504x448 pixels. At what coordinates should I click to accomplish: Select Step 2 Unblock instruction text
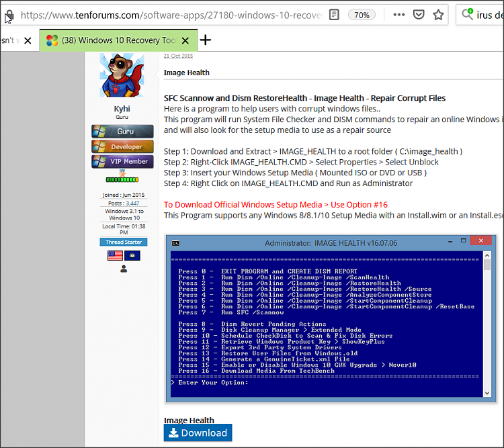[301, 162]
